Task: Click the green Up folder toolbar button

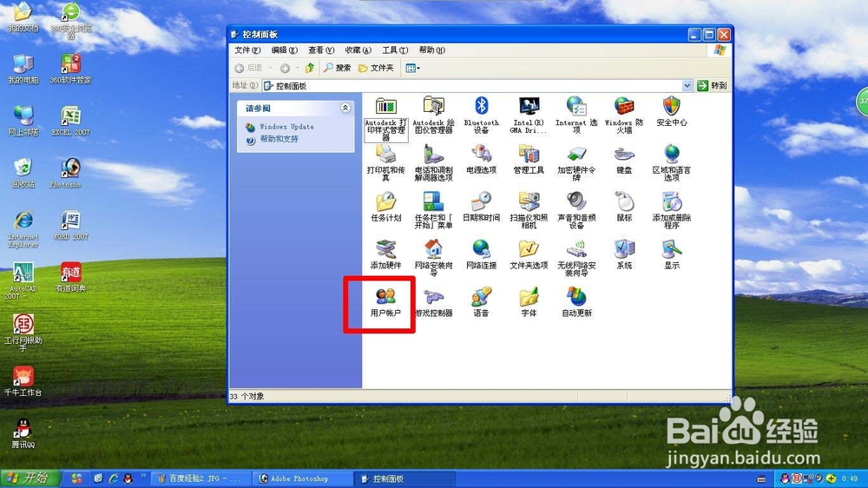Action: tap(310, 68)
